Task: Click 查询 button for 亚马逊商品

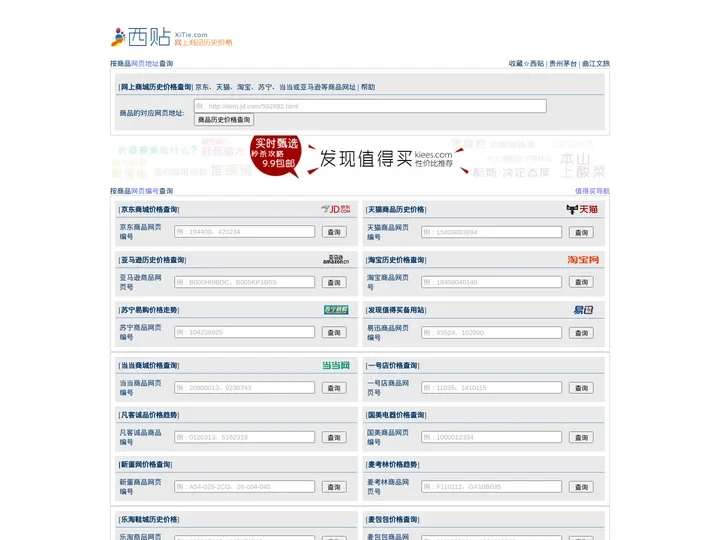Action: pos(334,282)
